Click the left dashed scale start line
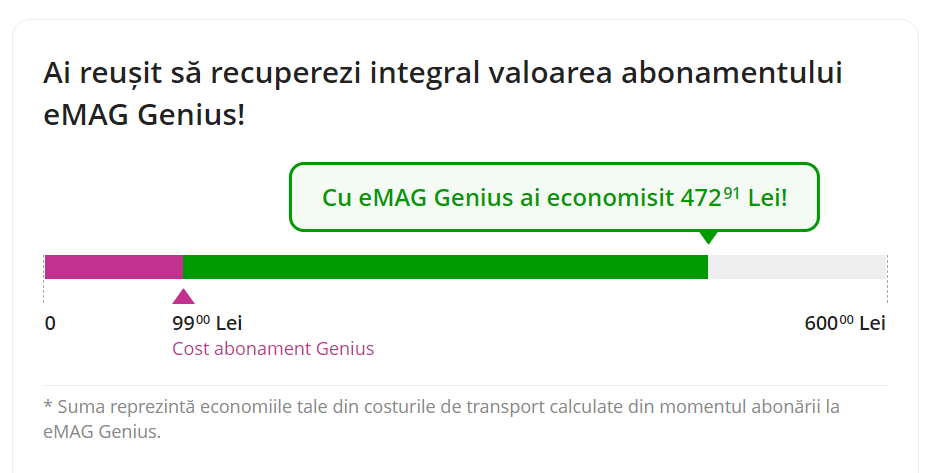Screen dimensions: 933x473 pos(43,279)
